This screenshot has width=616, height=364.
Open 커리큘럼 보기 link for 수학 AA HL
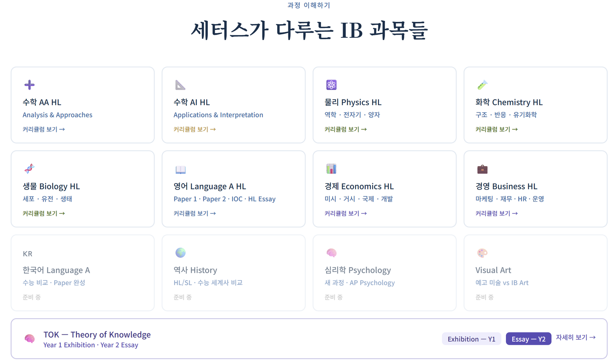pos(44,129)
